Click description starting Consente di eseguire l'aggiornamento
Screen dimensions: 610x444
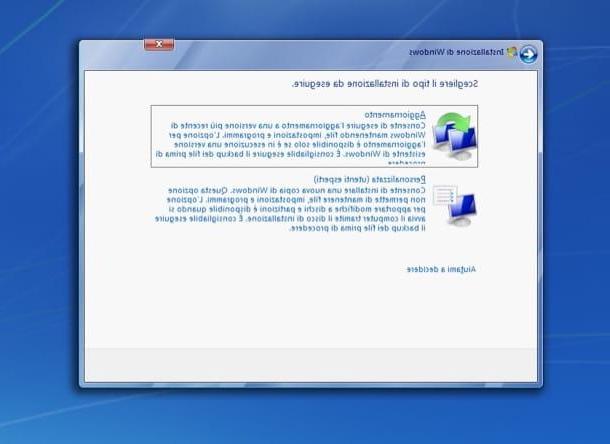(290, 143)
